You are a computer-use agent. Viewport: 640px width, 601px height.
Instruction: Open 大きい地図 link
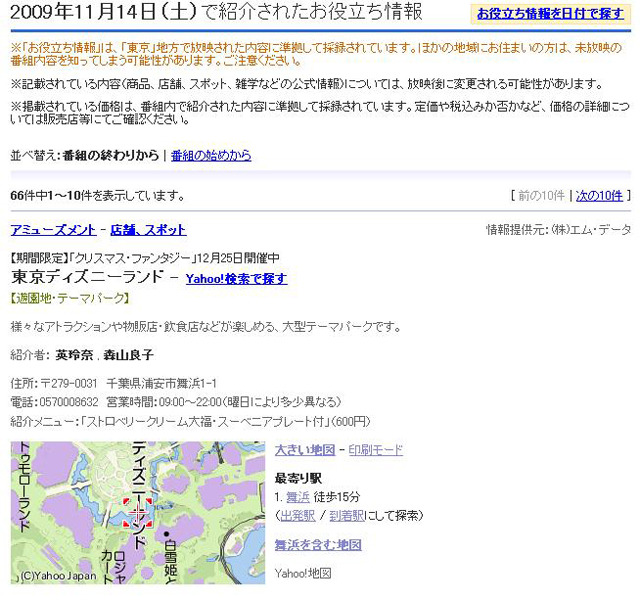(x=305, y=450)
